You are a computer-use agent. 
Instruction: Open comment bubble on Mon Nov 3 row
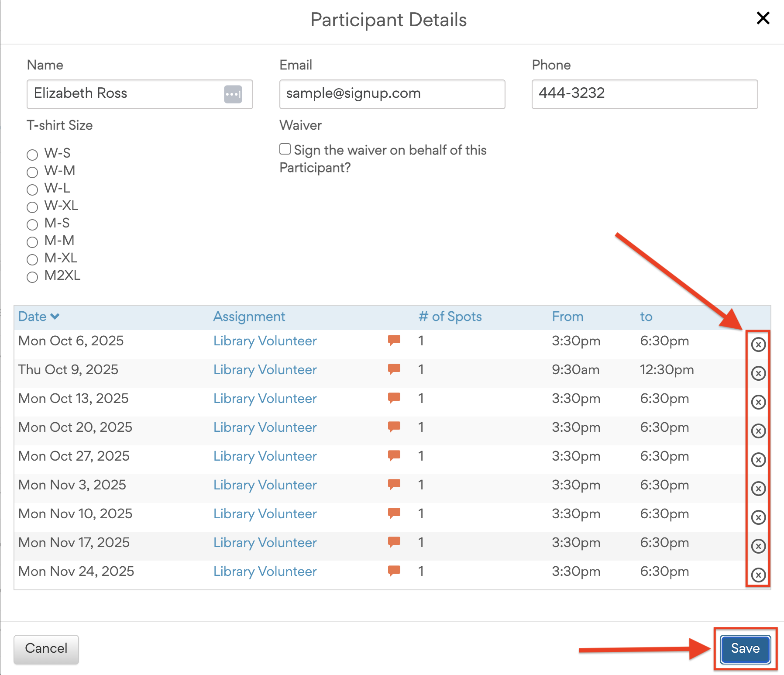pyautogui.click(x=394, y=484)
